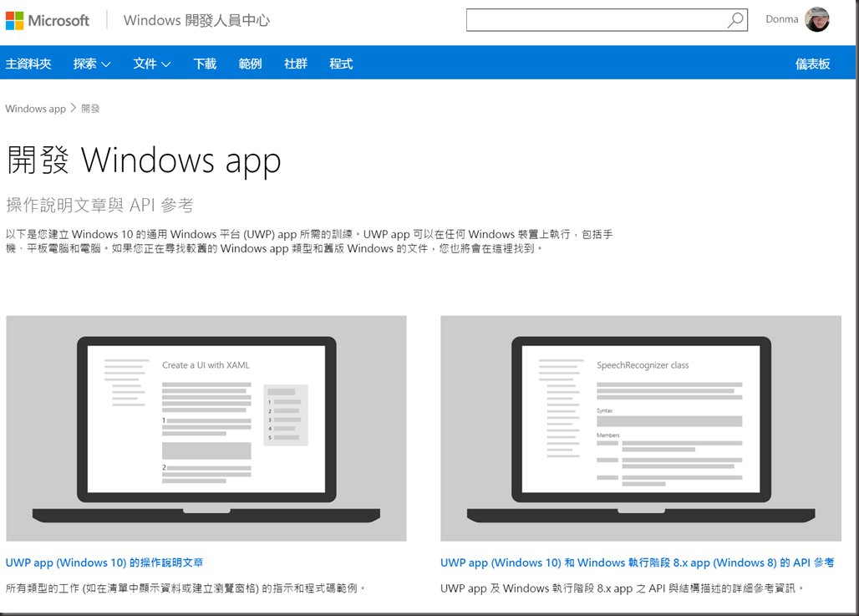The height and width of the screenshot is (616, 859).
Task: Open the 下載 menu item
Action: tap(205, 64)
